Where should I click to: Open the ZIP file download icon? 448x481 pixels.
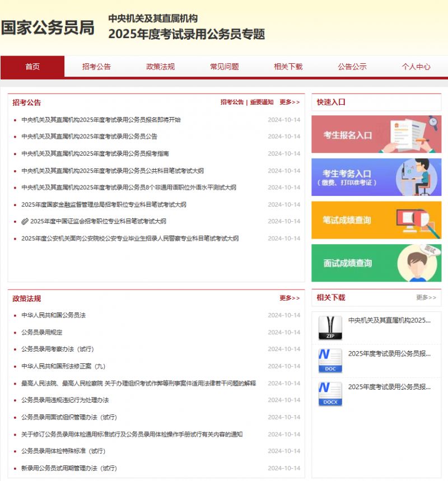coord(330,328)
